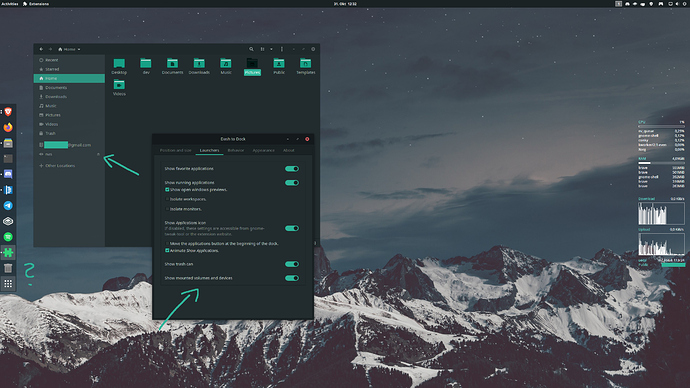Open Spotify from the dock

[x=8, y=237]
